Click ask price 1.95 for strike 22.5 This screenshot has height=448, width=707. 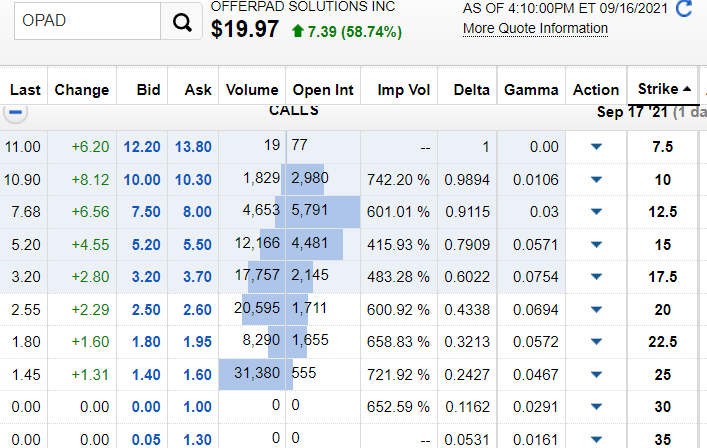[197, 342]
